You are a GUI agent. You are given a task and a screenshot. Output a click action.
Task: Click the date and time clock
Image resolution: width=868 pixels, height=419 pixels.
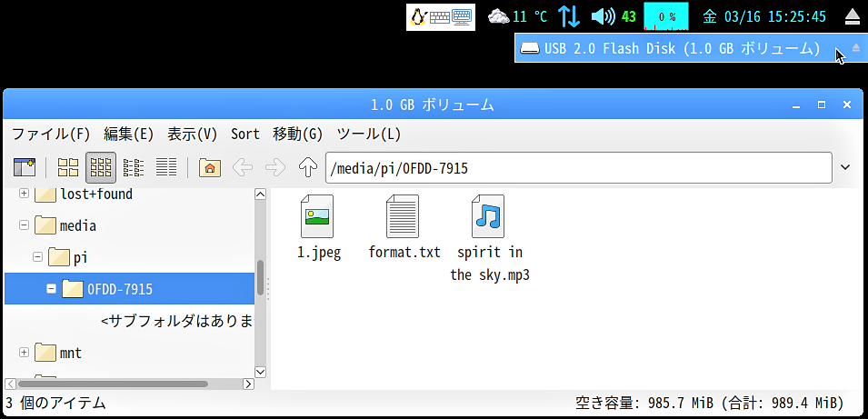[x=764, y=16]
